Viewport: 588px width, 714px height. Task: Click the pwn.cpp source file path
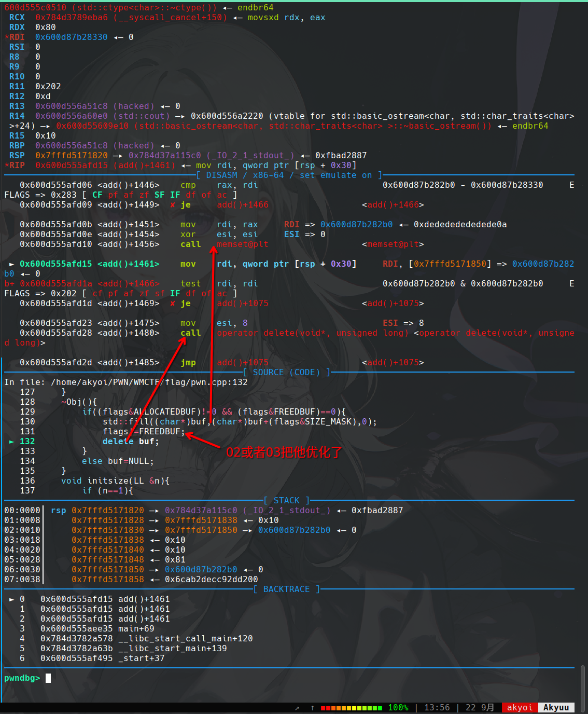(149, 382)
